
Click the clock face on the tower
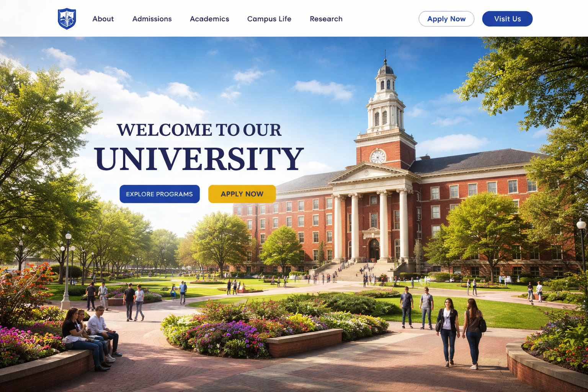tap(378, 156)
